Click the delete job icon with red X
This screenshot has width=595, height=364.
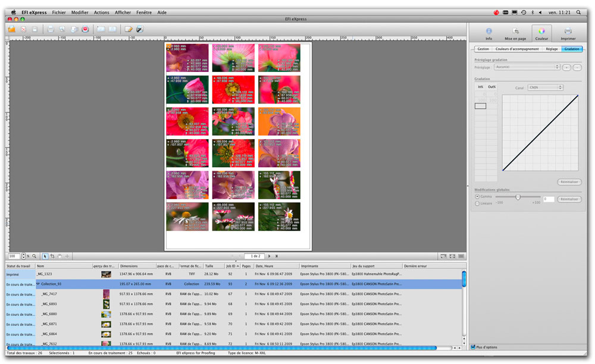pyautogui.click(x=24, y=29)
